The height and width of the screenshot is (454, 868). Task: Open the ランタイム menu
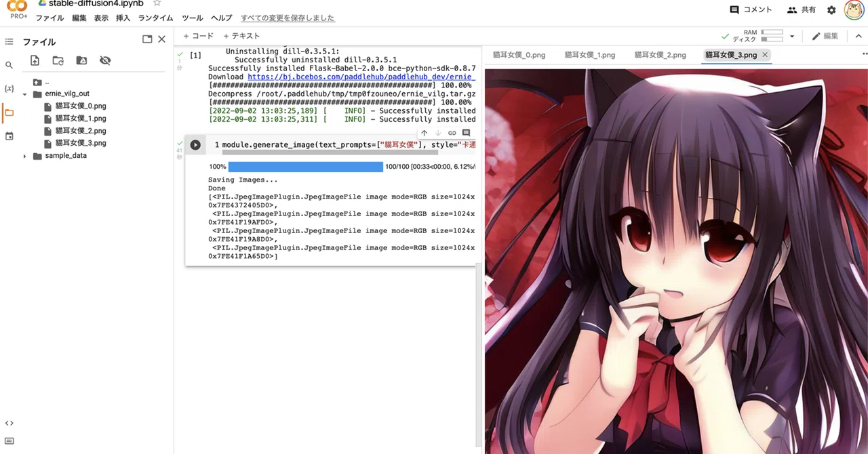pos(155,18)
